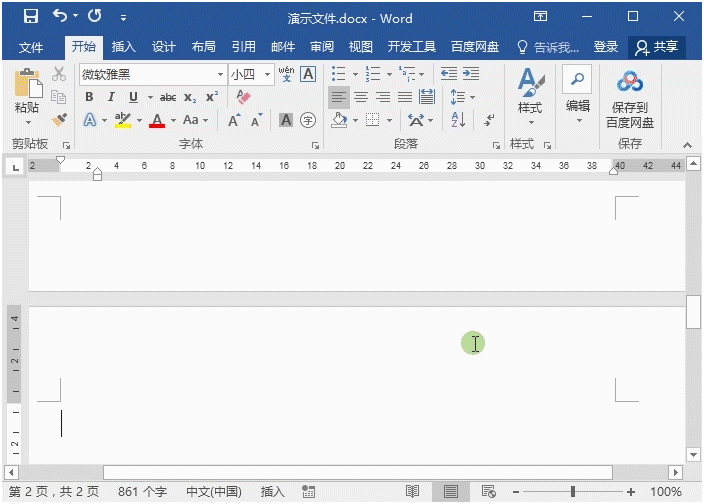Switch to the 布局 tab

point(203,47)
